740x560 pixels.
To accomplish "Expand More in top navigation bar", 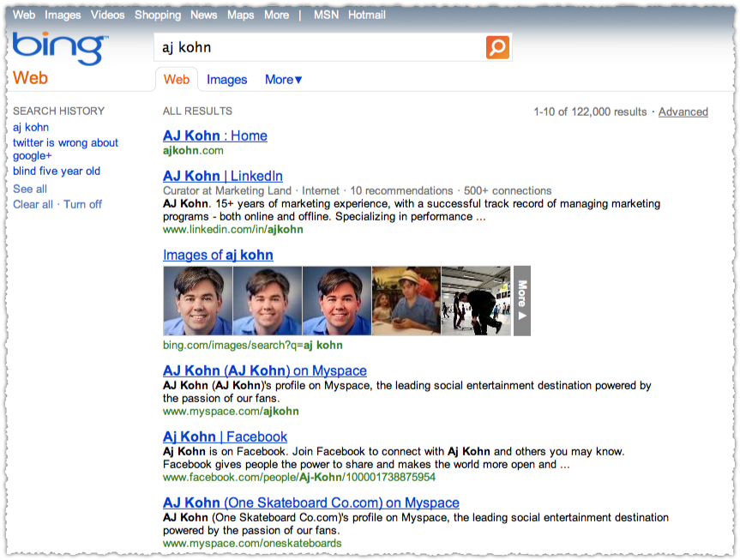I will pyautogui.click(x=277, y=15).
